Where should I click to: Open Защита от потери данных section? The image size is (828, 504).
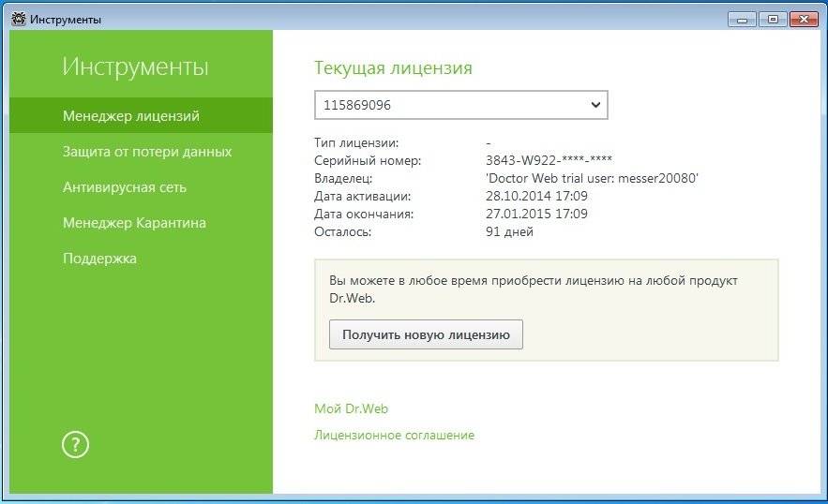[x=147, y=152]
